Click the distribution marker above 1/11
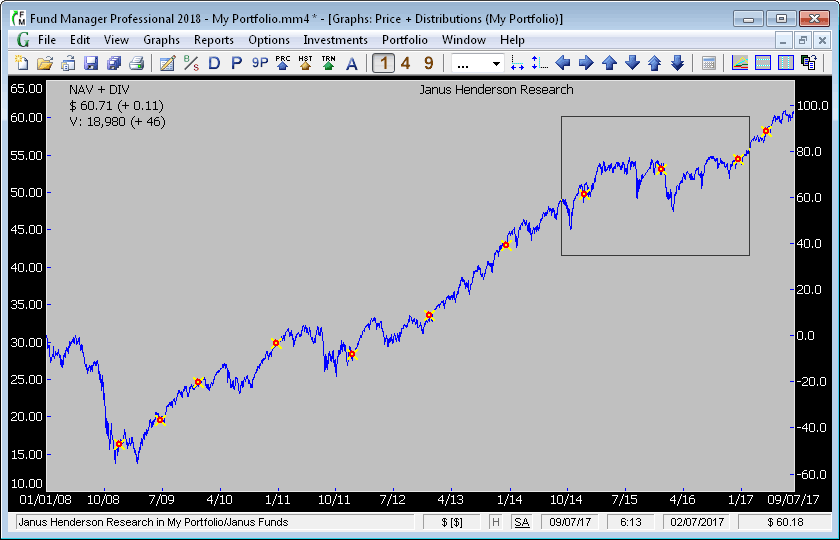840x540 pixels. [x=276, y=343]
